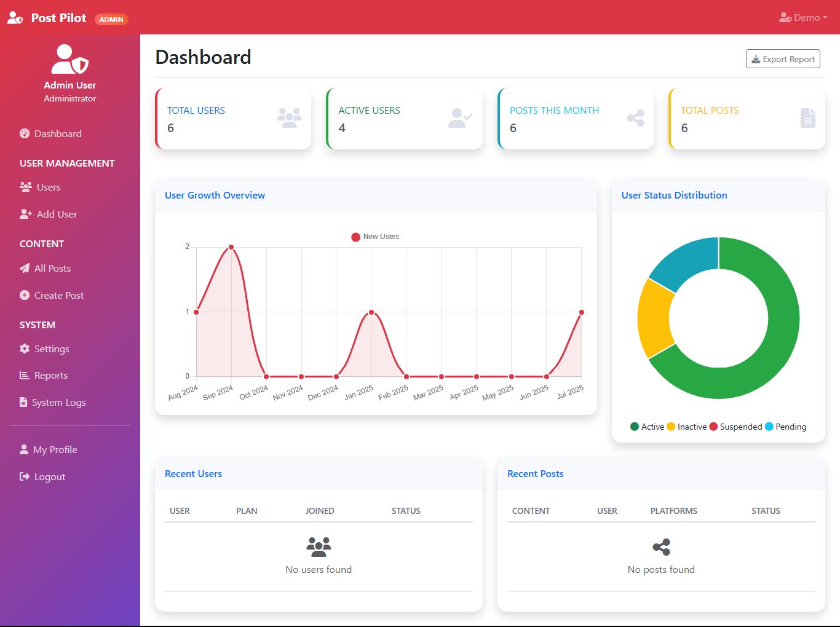Toggle the Suspended legend entry
The image size is (840, 627).
coord(735,427)
